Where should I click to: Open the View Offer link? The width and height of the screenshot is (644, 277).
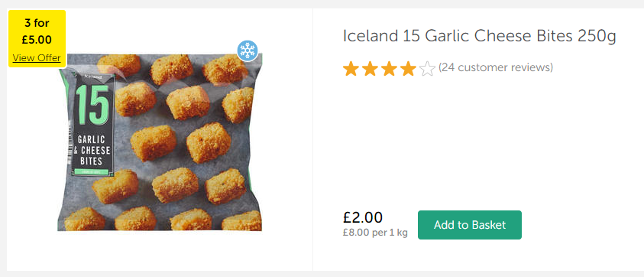pos(37,58)
